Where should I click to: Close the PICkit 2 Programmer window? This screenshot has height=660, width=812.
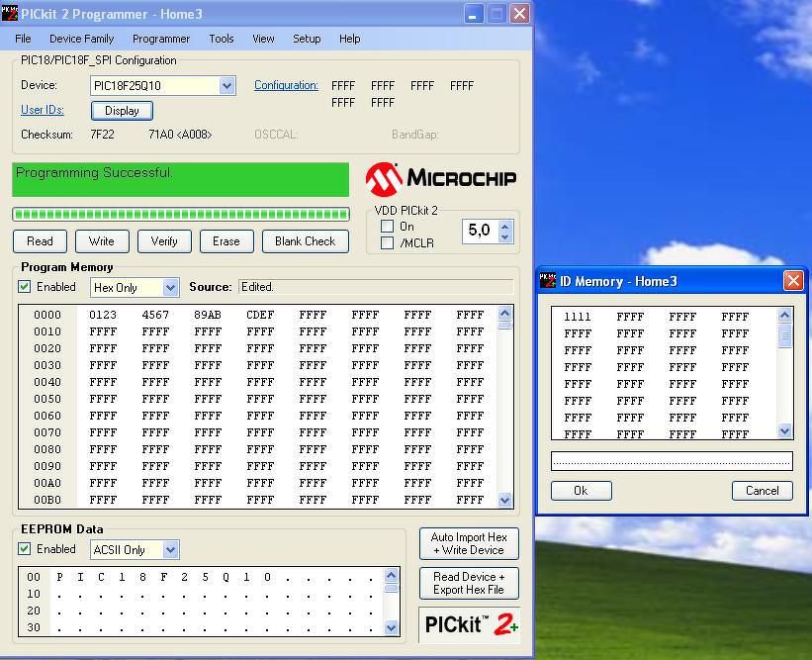coord(519,14)
